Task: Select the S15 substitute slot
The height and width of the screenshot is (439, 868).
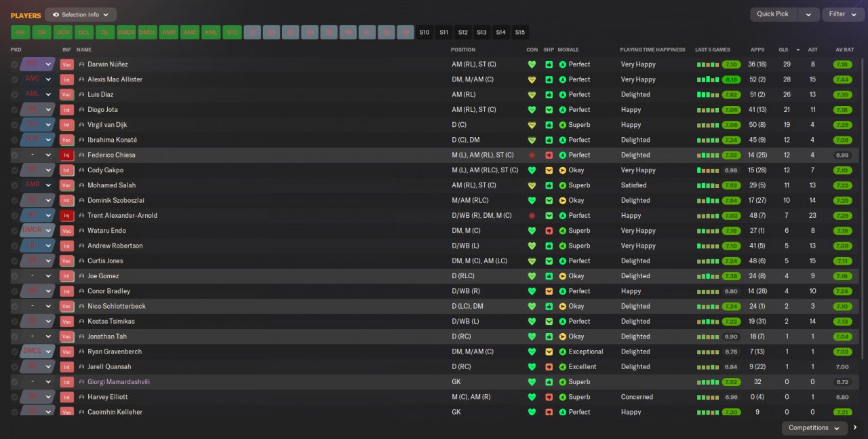Action: (519, 32)
